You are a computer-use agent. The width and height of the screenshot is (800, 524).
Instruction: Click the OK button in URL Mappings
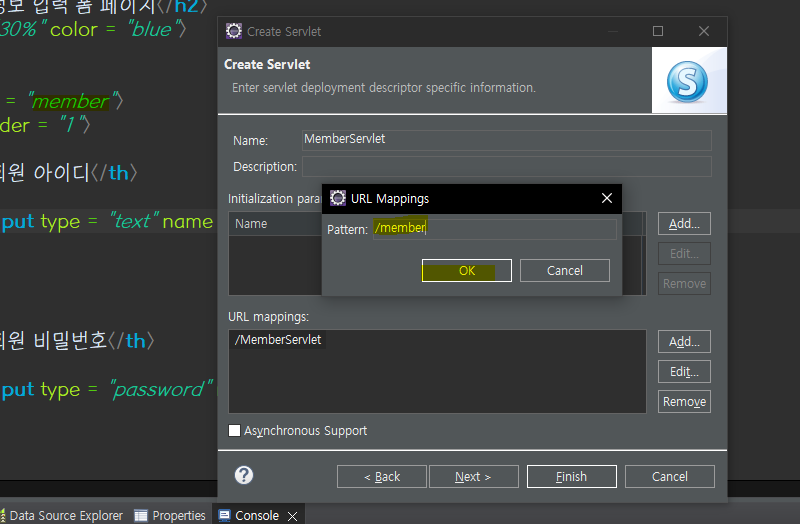pyautogui.click(x=466, y=270)
